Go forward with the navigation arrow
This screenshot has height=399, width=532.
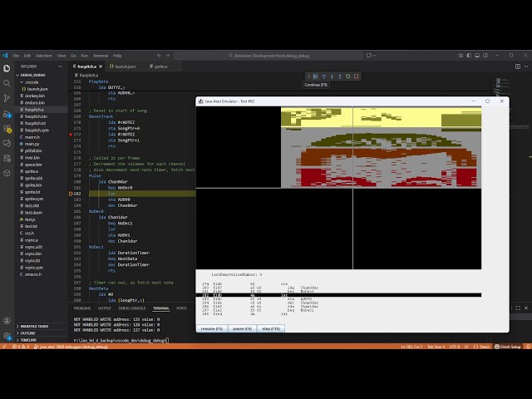point(168,56)
